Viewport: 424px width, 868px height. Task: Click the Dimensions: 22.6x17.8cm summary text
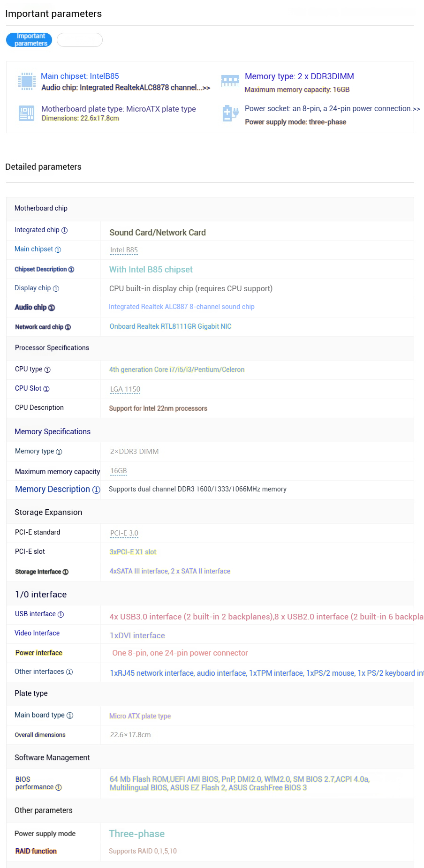(x=80, y=118)
